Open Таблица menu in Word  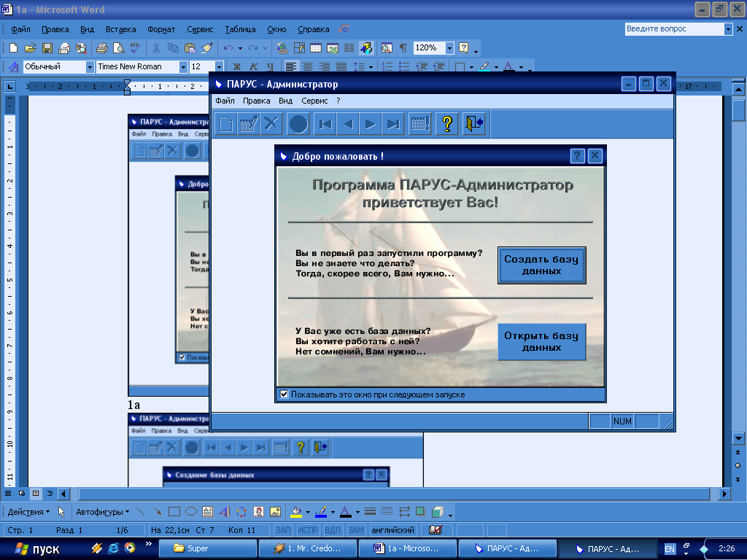coord(240,29)
